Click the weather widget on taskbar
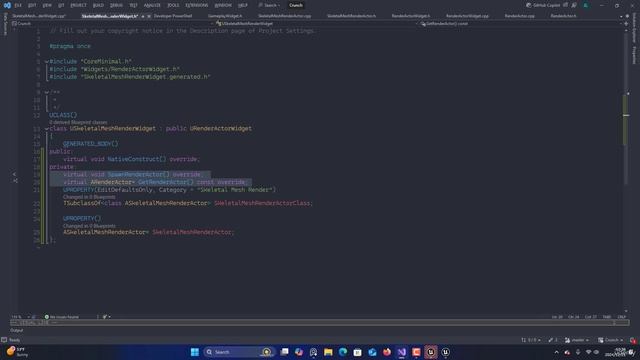The height and width of the screenshot is (360, 640). coord(17,352)
